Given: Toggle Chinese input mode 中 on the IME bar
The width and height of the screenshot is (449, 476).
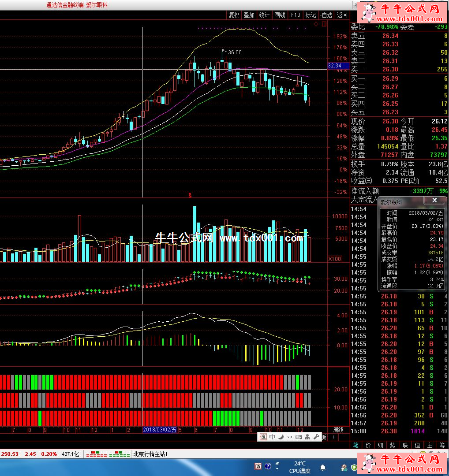Looking at the screenshot, I should coord(272,437).
